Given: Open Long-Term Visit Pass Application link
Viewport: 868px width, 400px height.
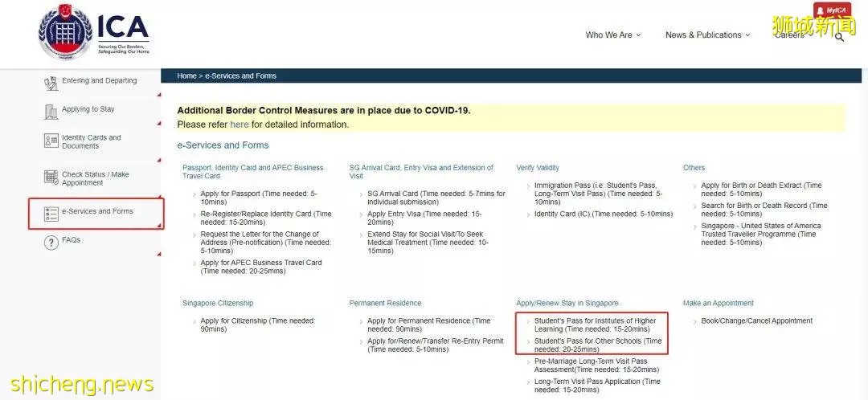Looking at the screenshot, I should pyautogui.click(x=597, y=386).
